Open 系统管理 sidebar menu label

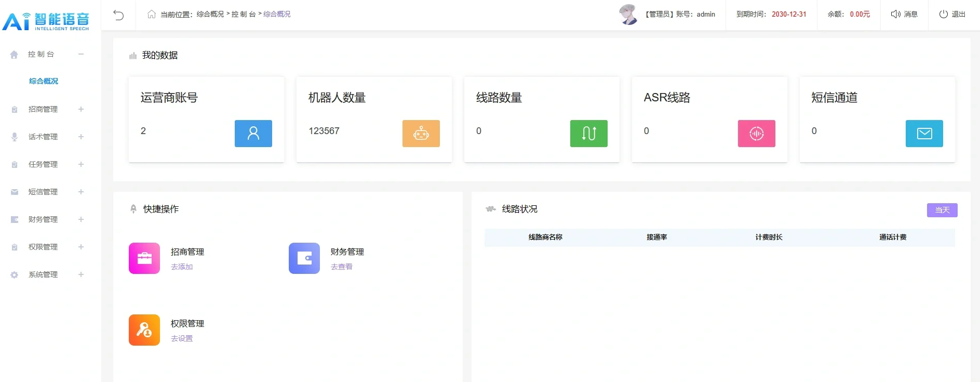pos(43,274)
